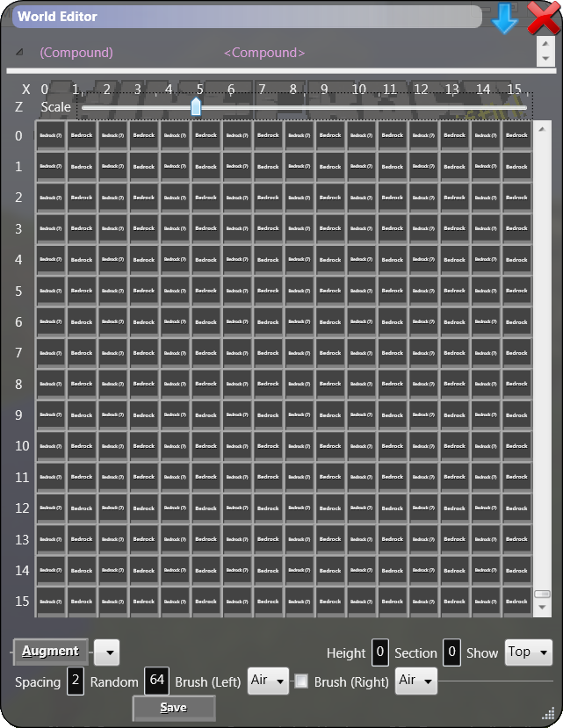Click the Save button
This screenshot has height=728, width=563.
(173, 708)
